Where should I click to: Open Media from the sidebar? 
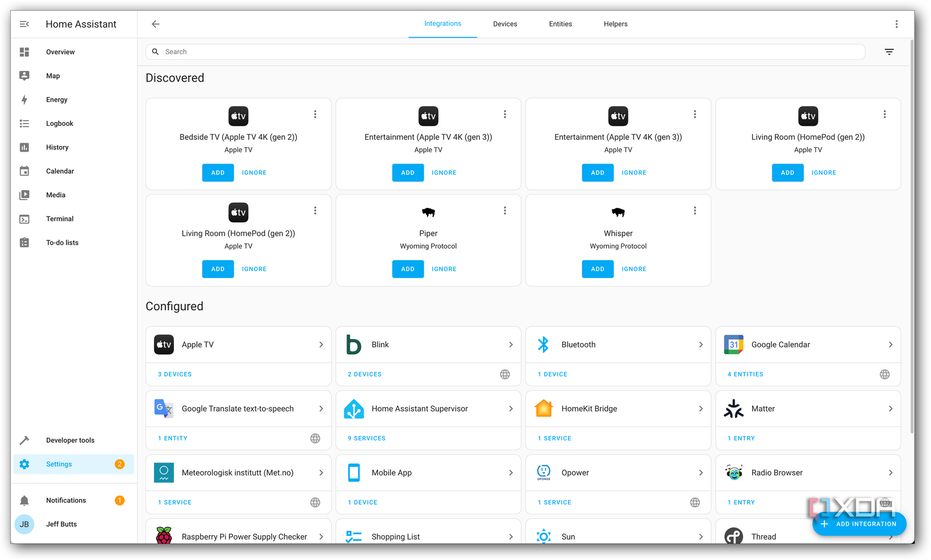coord(74,195)
